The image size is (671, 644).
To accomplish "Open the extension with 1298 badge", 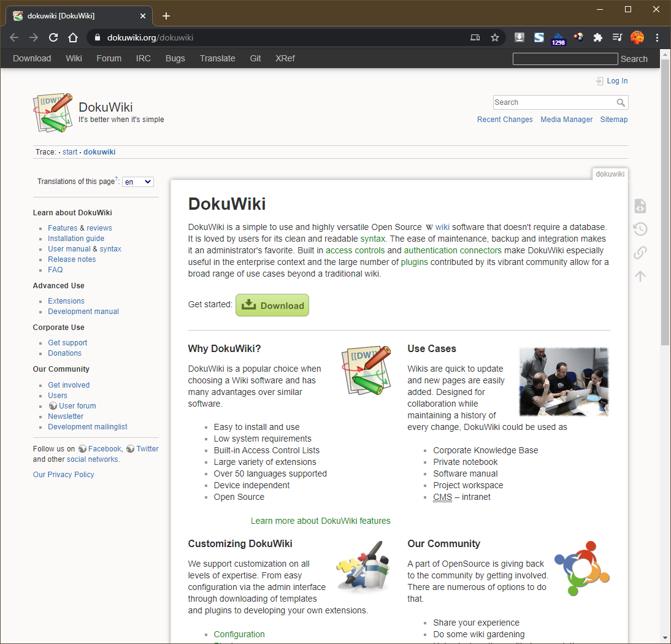I will [559, 39].
